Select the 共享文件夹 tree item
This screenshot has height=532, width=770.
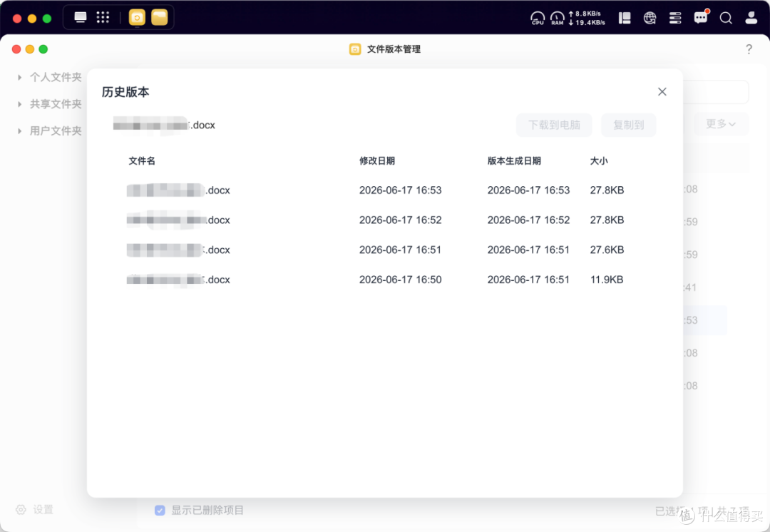(x=56, y=104)
